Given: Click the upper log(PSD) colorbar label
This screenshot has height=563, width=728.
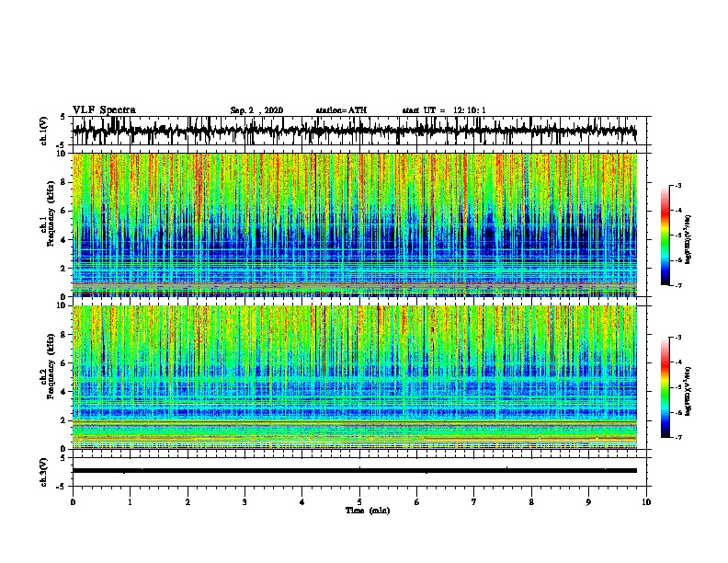Looking at the screenshot, I should [688, 239].
